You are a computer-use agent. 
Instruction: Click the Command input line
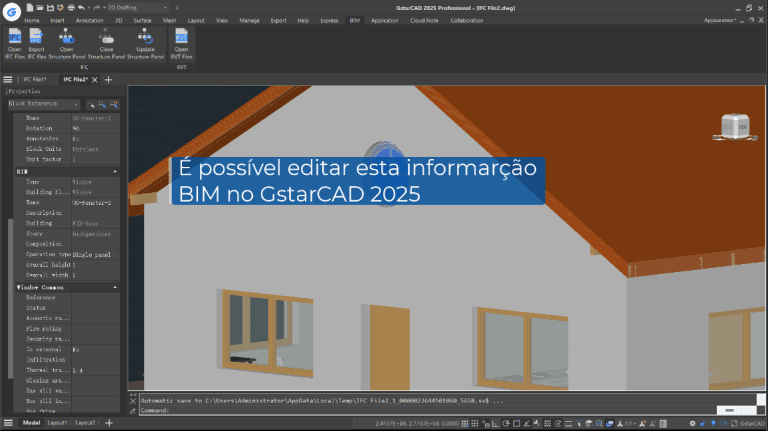448,410
